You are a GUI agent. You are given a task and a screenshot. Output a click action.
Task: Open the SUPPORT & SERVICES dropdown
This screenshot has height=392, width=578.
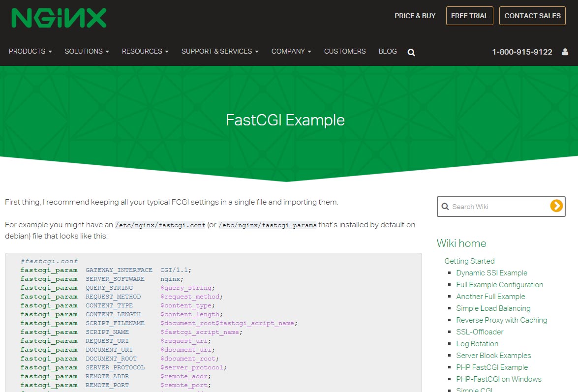pyautogui.click(x=219, y=51)
